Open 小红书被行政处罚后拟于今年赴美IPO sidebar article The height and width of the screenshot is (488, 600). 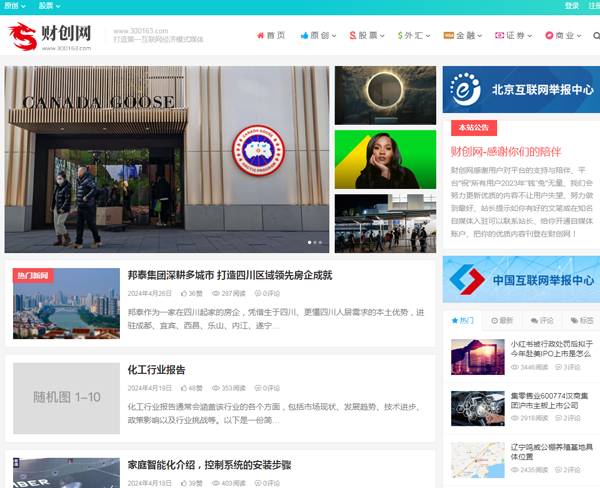tap(552, 349)
